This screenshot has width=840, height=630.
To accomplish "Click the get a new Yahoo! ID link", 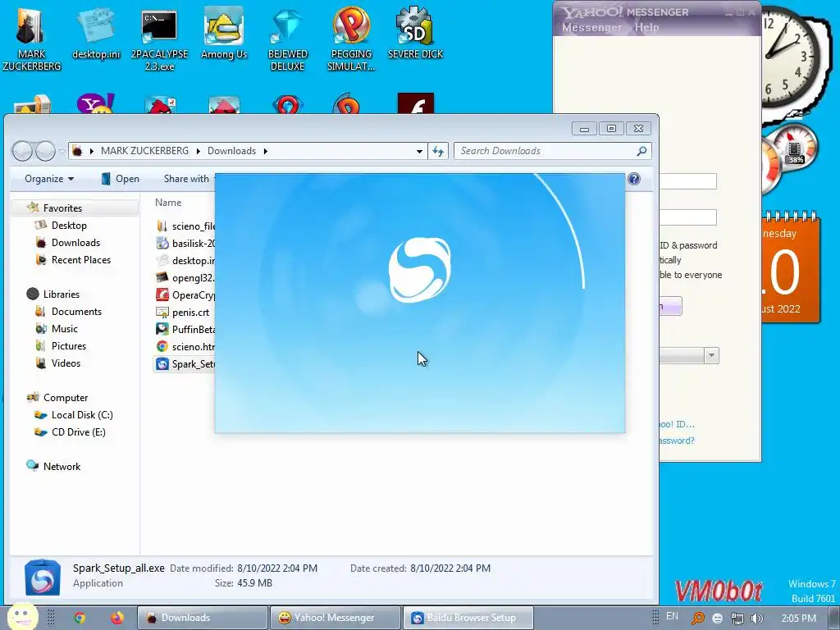I will click(677, 424).
